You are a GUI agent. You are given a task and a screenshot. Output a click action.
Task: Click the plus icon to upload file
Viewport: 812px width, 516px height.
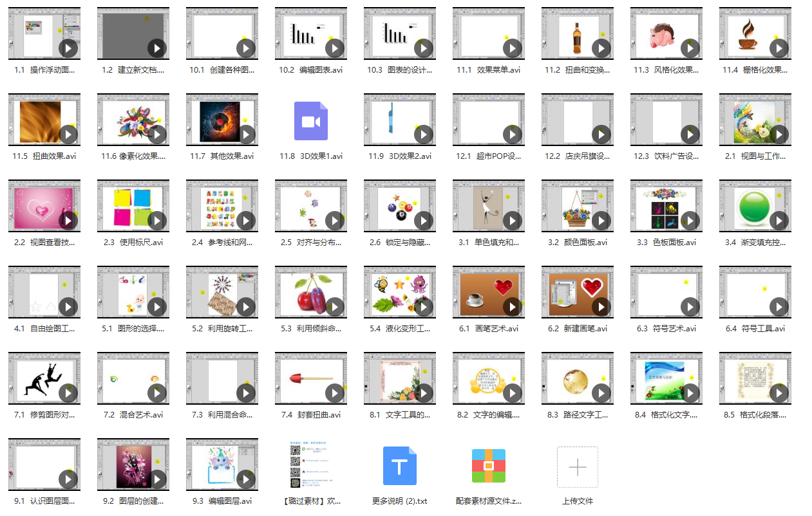tap(578, 467)
